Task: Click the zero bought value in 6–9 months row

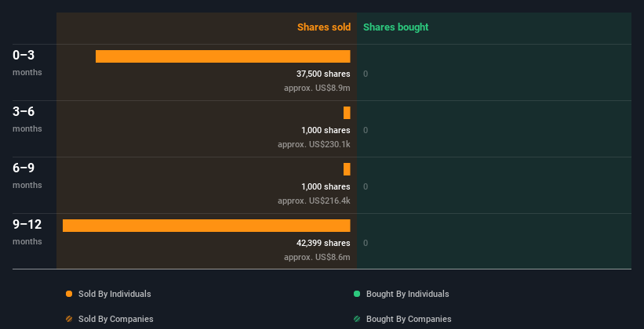Action: tap(366, 186)
